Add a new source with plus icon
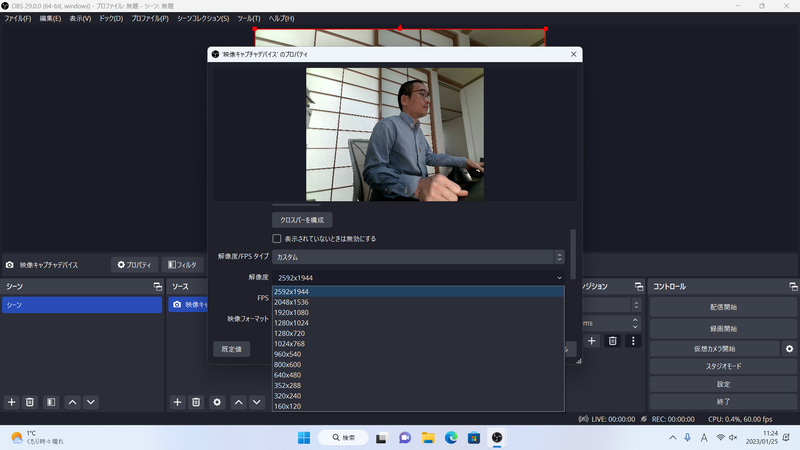Viewport: 800px width, 450px height. click(x=177, y=402)
